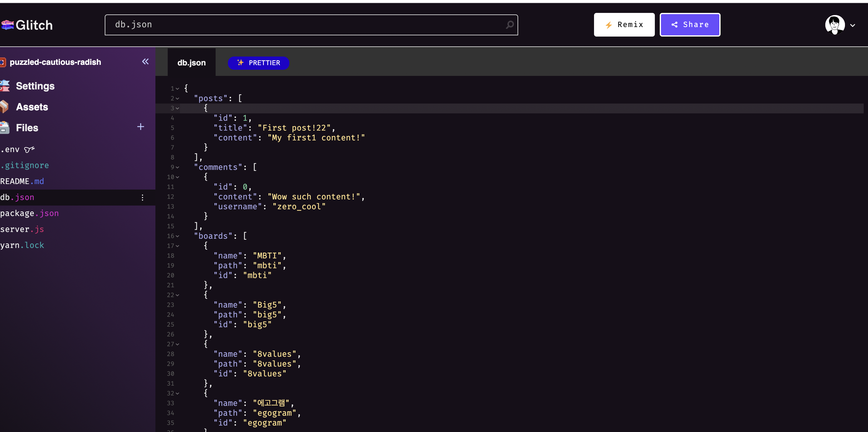Collapse the sidebar with double chevron
868x432 pixels.
[x=145, y=62]
